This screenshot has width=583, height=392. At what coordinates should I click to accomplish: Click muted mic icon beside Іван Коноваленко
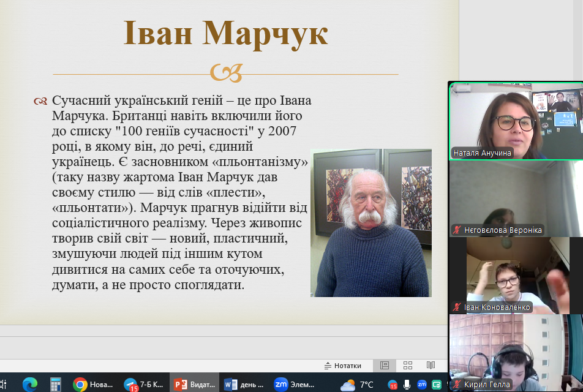tap(457, 307)
